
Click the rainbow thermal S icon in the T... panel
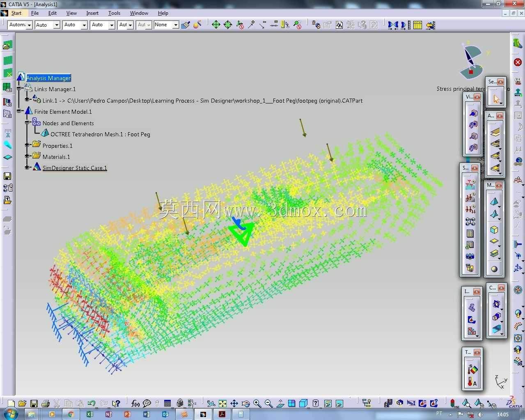pyautogui.click(x=472, y=370)
